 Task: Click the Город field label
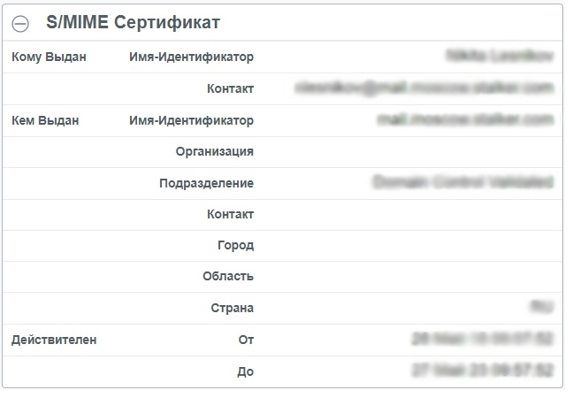235,245
